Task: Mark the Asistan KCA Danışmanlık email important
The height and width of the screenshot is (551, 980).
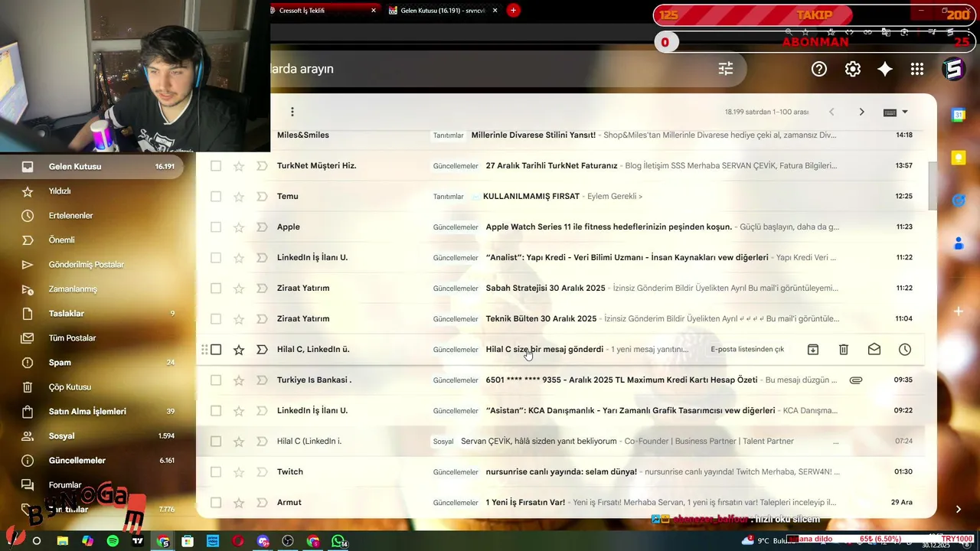Action: pos(262,411)
